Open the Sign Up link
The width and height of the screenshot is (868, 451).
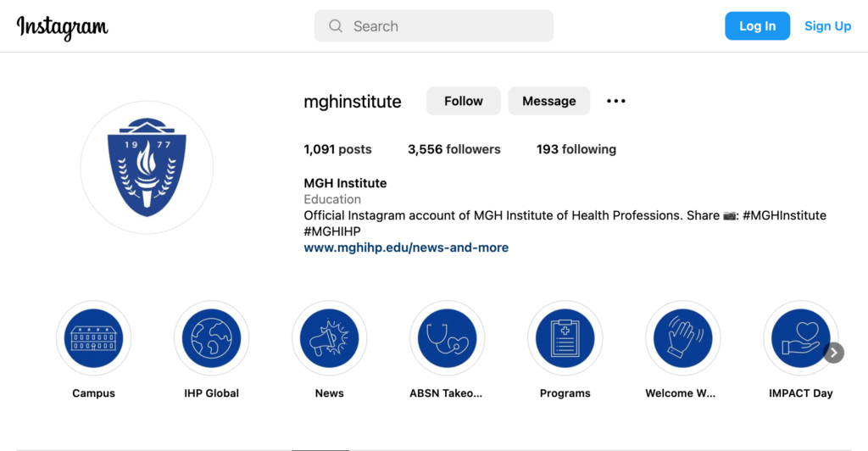pyautogui.click(x=827, y=26)
